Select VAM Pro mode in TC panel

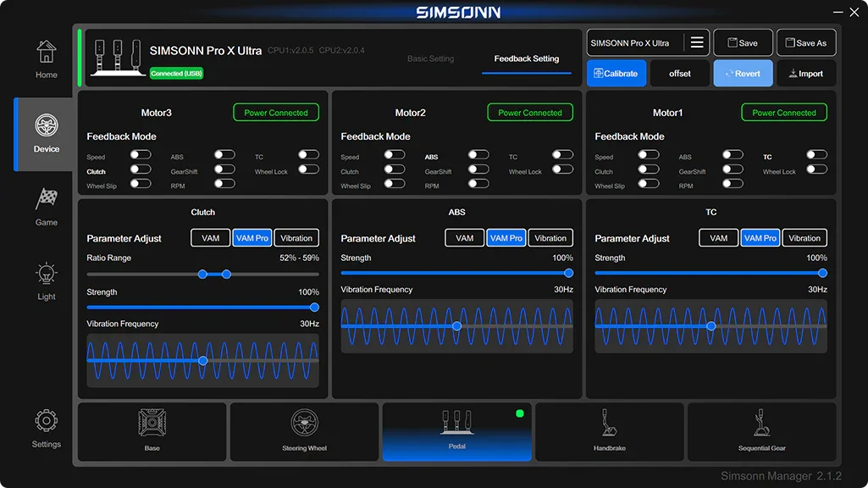click(760, 237)
